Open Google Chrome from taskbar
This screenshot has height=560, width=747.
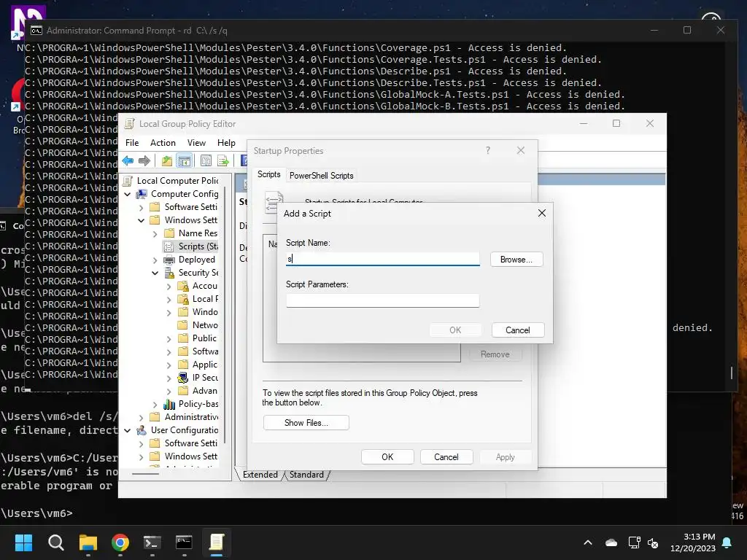click(120, 542)
